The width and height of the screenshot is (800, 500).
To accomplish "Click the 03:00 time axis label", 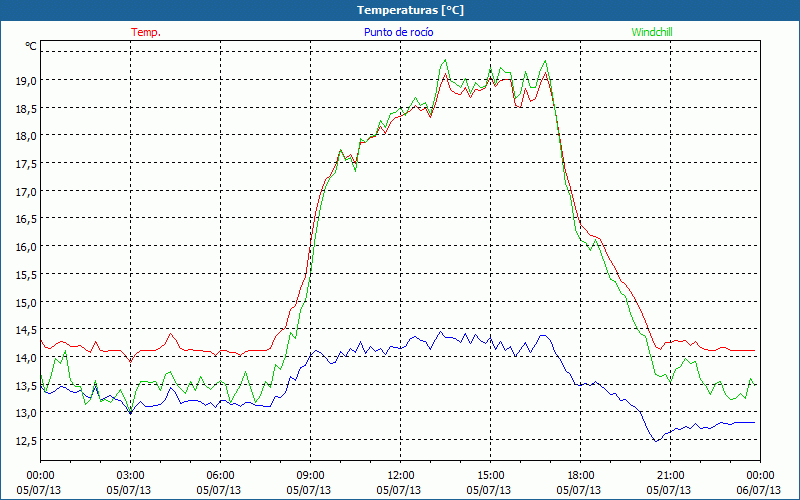I will (x=131, y=476).
